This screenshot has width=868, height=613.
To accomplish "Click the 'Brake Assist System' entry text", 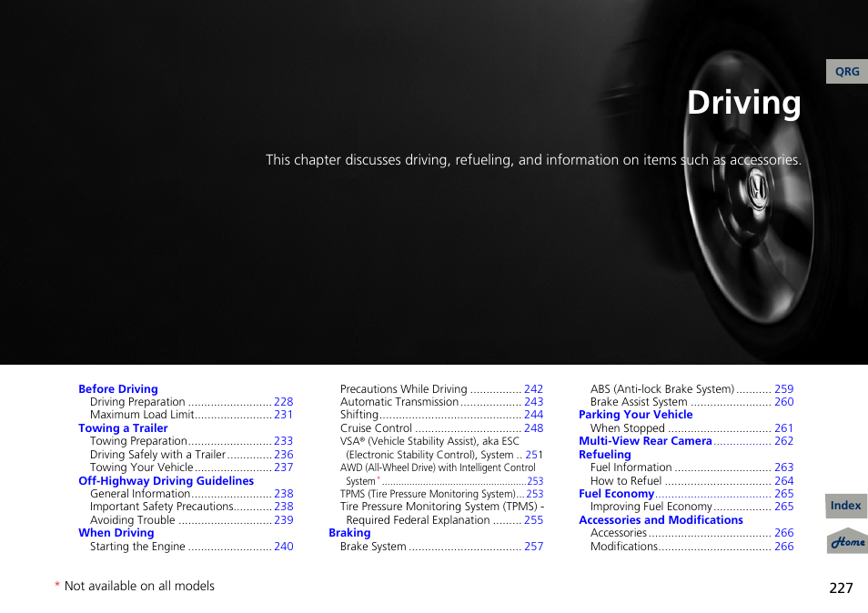I will (639, 402).
